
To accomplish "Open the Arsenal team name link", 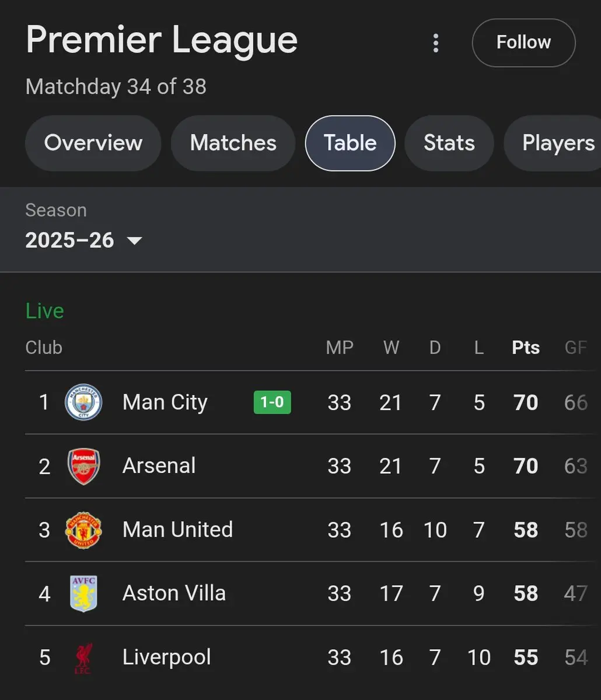I will 159,466.
